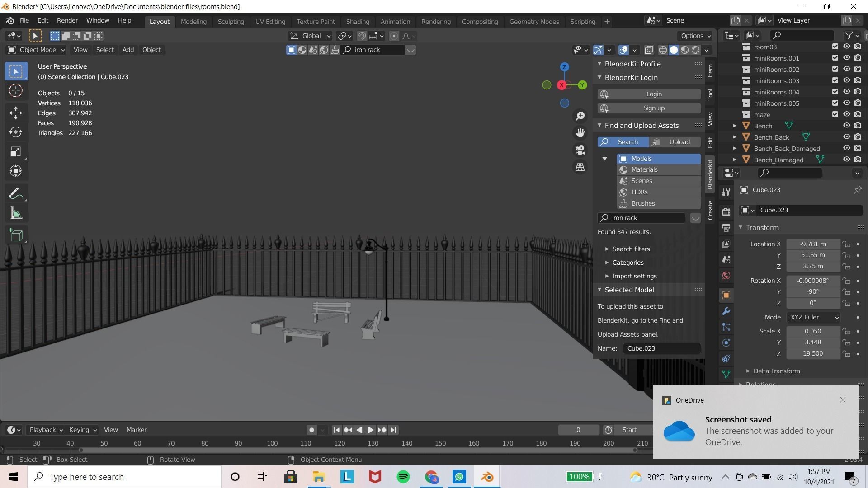The image size is (868, 488).
Task: Click the Location Y value field
Action: coord(813,255)
